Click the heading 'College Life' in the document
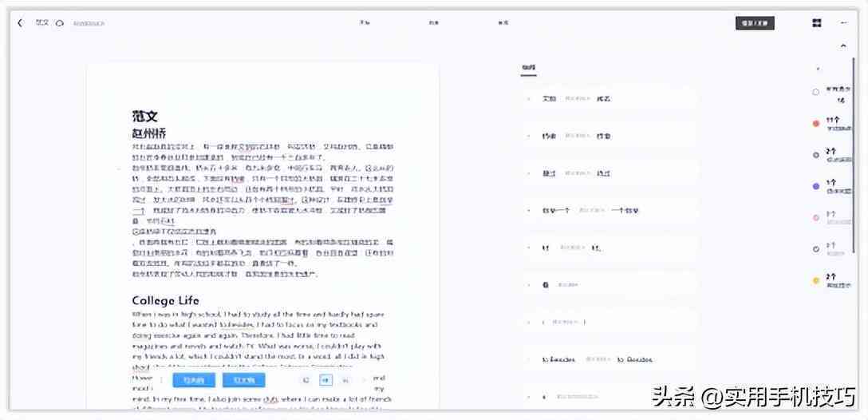The height and width of the screenshot is (420, 868). click(x=165, y=301)
